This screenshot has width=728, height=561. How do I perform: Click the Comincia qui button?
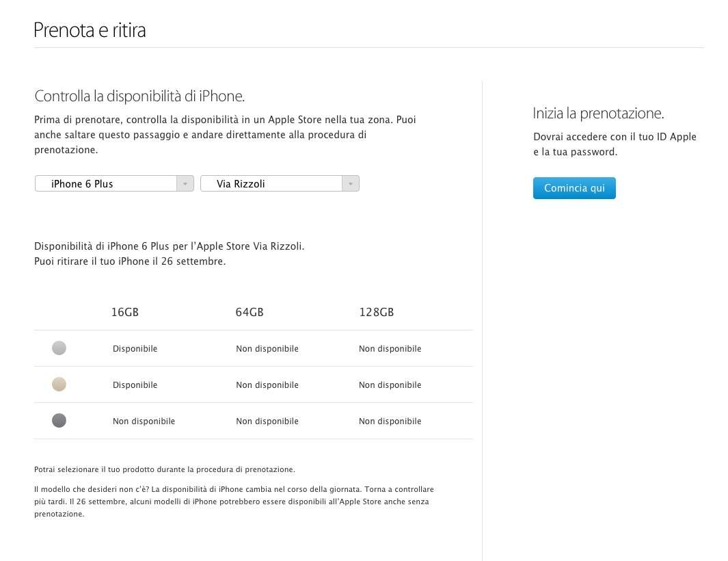574,187
